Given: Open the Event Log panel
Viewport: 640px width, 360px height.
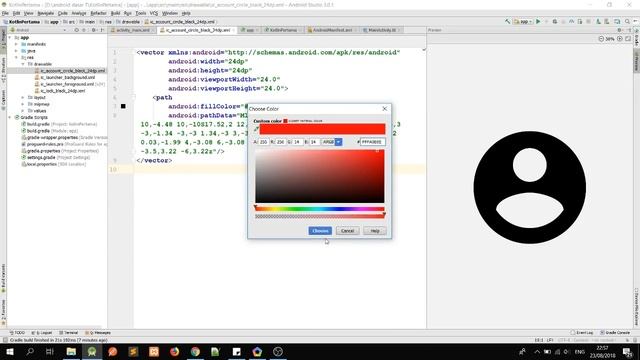Looking at the screenshot, I should tap(582, 333).
